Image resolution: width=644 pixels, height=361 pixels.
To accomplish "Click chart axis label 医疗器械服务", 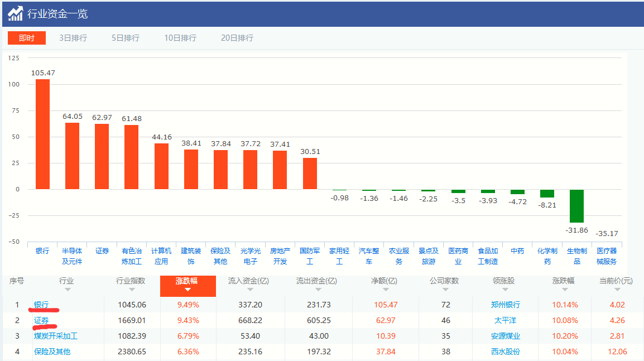I will coord(607,256).
